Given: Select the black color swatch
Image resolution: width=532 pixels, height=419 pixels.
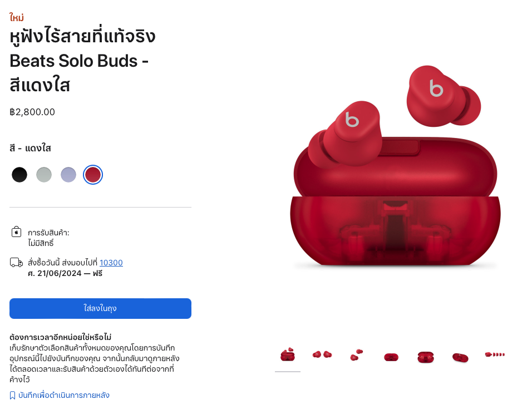Looking at the screenshot, I should pyautogui.click(x=19, y=175).
